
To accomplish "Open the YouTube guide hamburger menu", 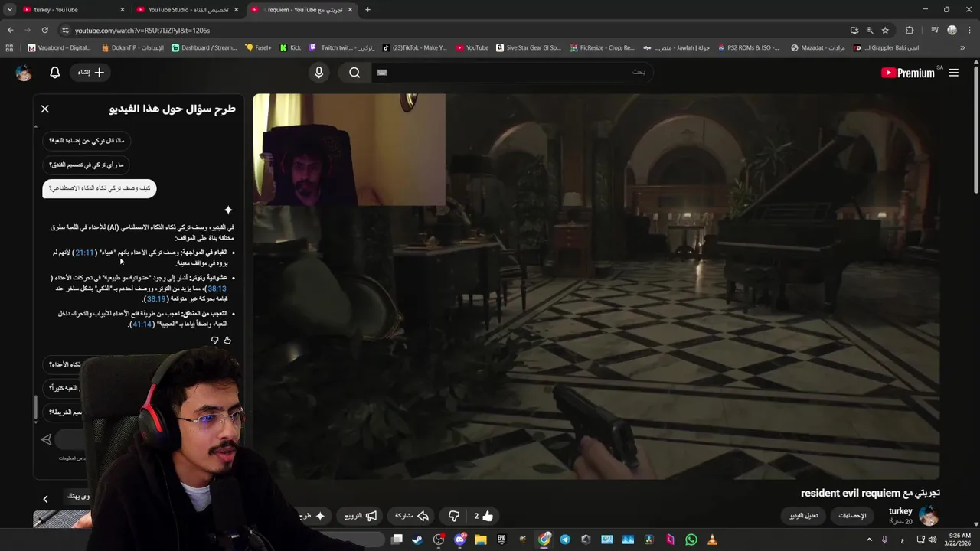I will click(954, 73).
